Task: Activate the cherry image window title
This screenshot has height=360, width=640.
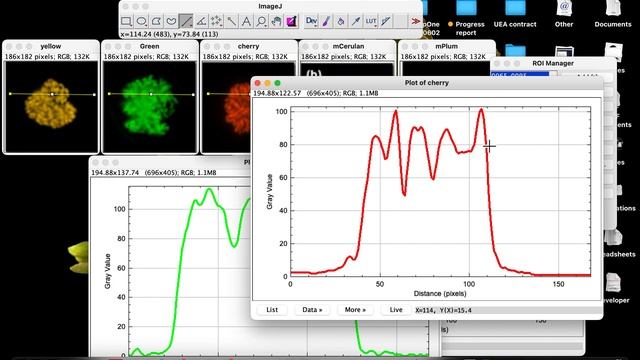Action: click(248, 46)
